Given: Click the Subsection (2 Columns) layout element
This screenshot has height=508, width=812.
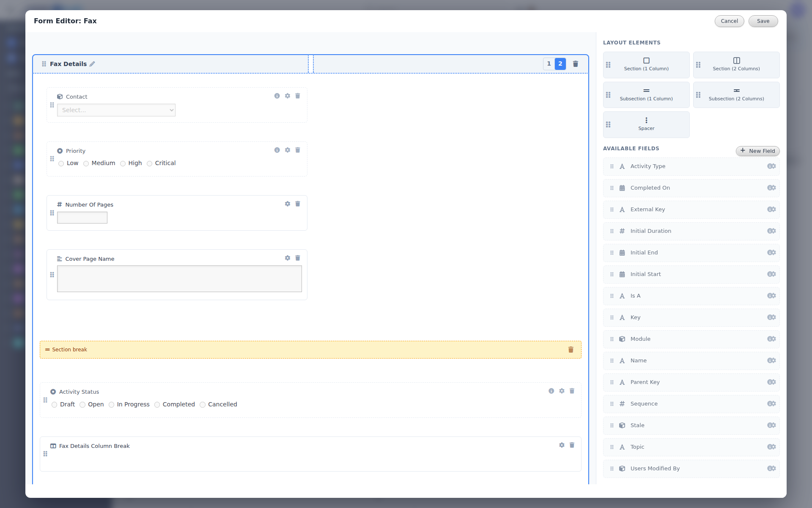Looking at the screenshot, I should tap(736, 95).
